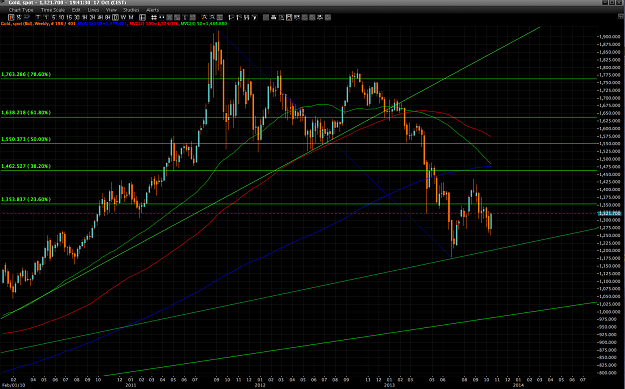This screenshot has width=625, height=389.
Task: Switch to the 1-minute time scale
Action: click(x=46, y=18)
